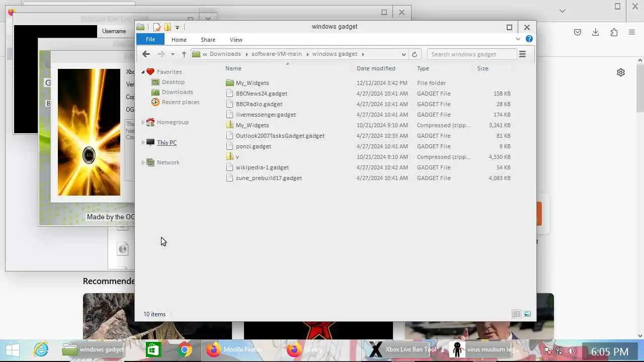Viewport: 644px width, 362px height.
Task: Switch to the Home ribbon tab
Action: [x=179, y=40]
